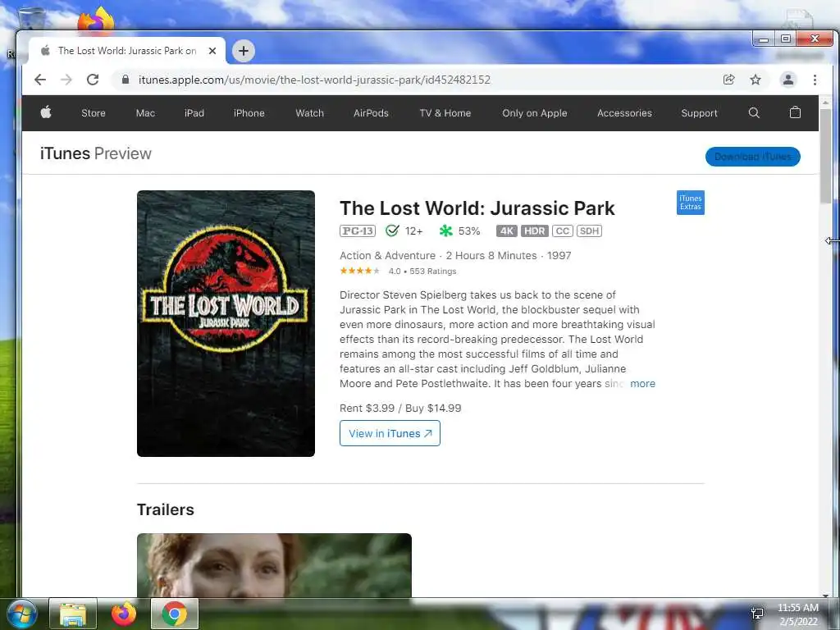Open a new tab with the plus button
This screenshot has width=840, height=630.
click(x=243, y=51)
